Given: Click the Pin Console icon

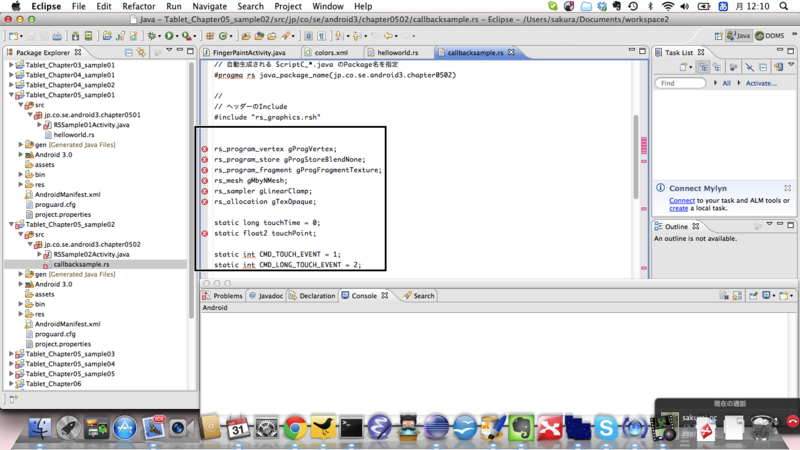Looking at the screenshot, I should tap(754, 295).
